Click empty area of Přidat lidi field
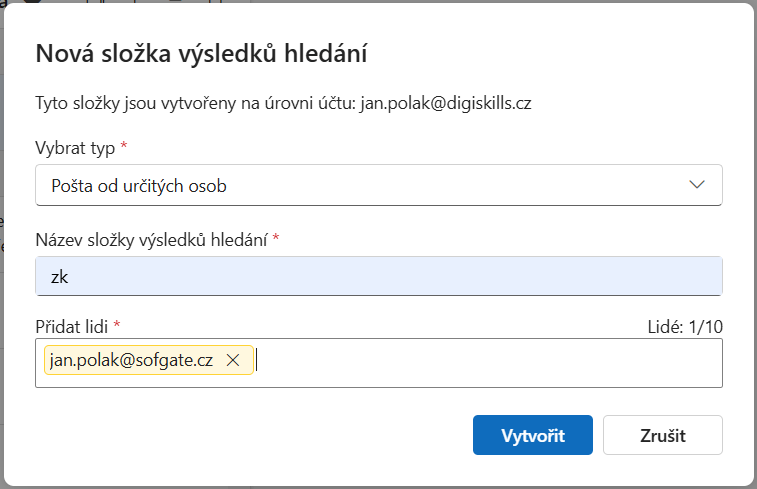 click(x=490, y=361)
